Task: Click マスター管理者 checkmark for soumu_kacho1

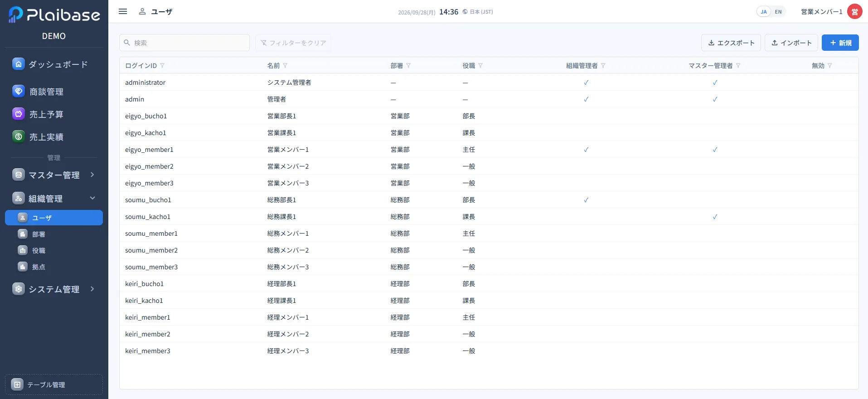Action: pos(715,217)
